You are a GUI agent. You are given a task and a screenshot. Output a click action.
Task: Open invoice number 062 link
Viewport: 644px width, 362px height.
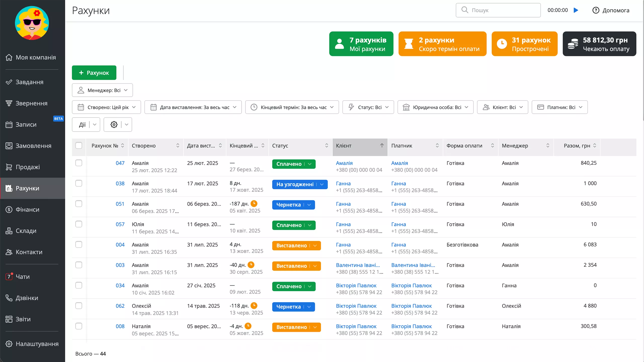[120, 306]
